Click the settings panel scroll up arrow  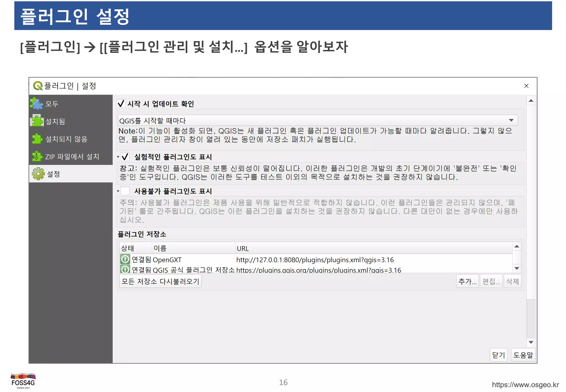coord(531,101)
